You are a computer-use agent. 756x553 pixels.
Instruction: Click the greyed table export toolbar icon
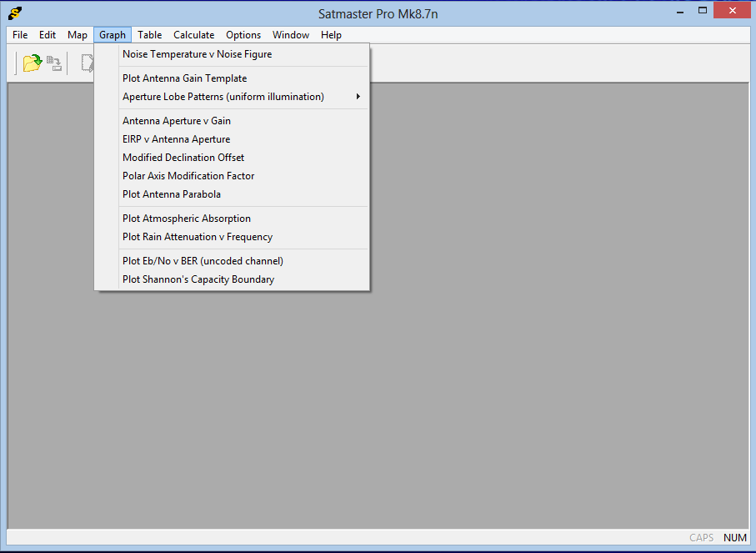coord(54,63)
